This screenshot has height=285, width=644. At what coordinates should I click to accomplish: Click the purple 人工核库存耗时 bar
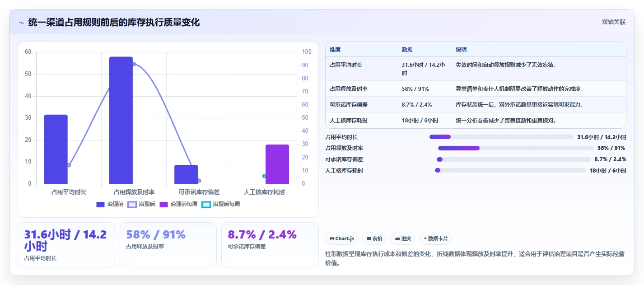[x=277, y=164]
